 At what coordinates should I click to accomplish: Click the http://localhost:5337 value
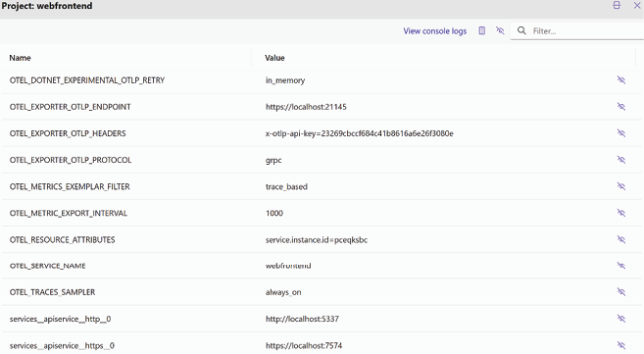(x=302, y=319)
